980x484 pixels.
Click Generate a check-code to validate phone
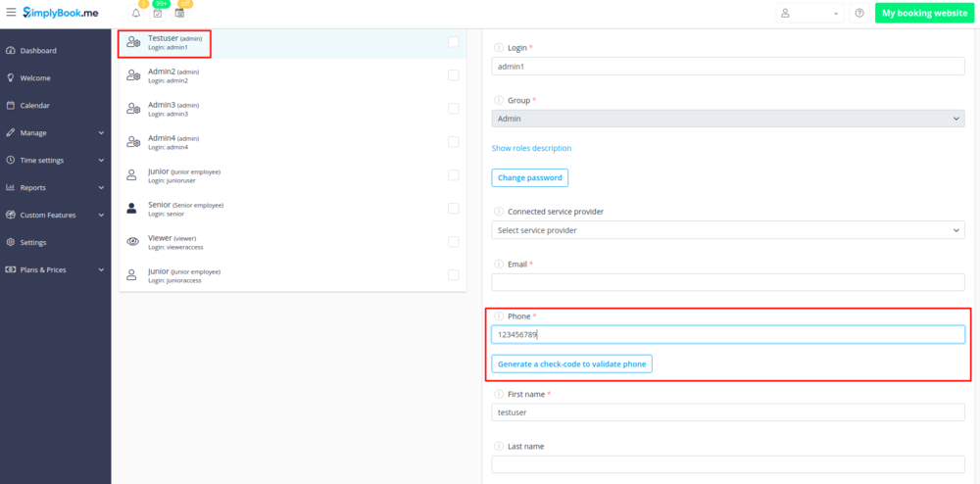(x=571, y=363)
